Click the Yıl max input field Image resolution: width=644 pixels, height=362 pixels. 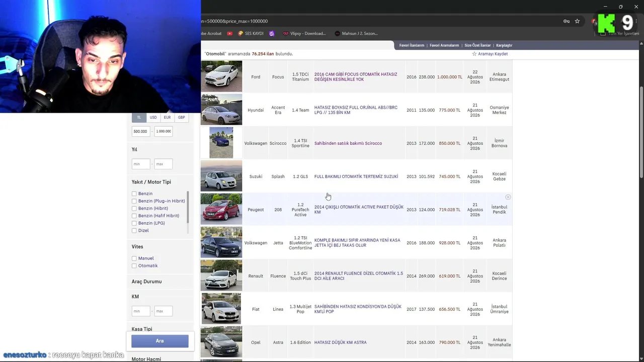tap(164, 164)
